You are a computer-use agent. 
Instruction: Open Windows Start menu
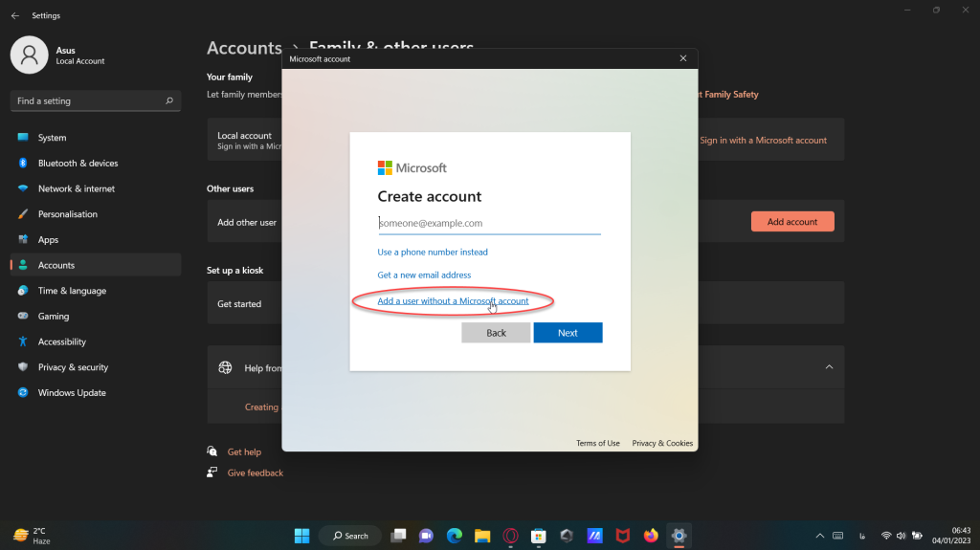[302, 536]
